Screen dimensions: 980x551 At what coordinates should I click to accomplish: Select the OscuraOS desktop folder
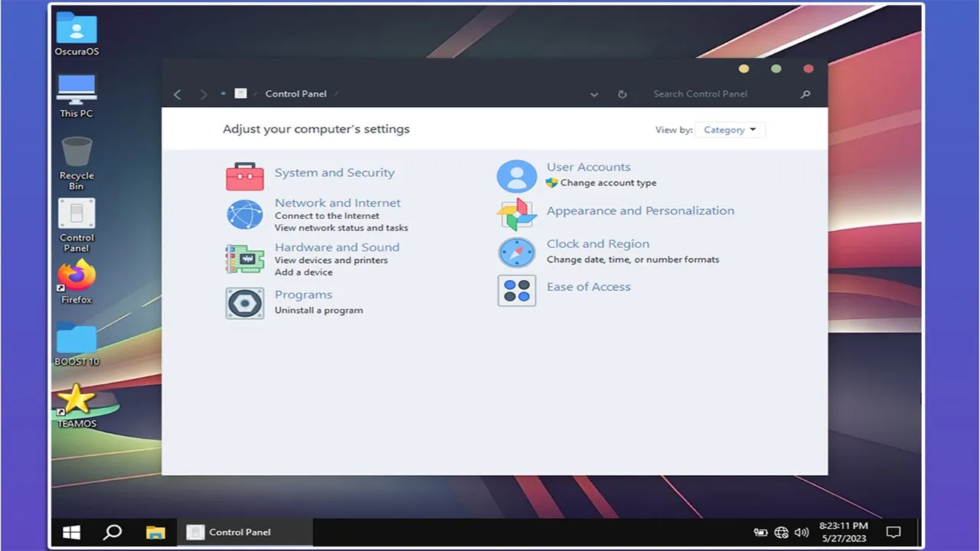click(77, 34)
